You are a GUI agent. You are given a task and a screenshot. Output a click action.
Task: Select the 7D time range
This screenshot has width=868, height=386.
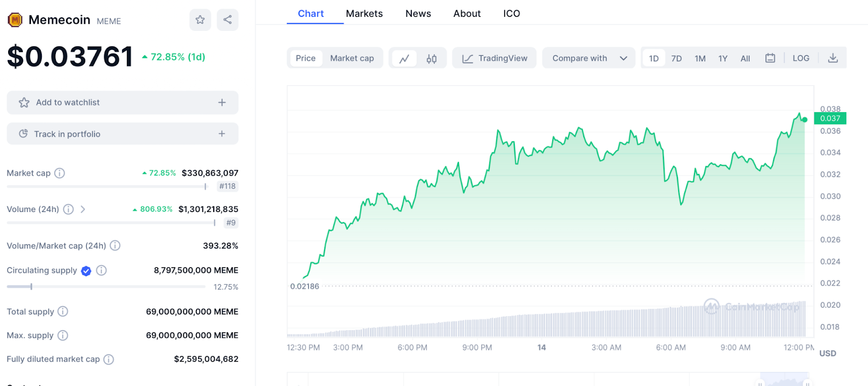point(676,59)
